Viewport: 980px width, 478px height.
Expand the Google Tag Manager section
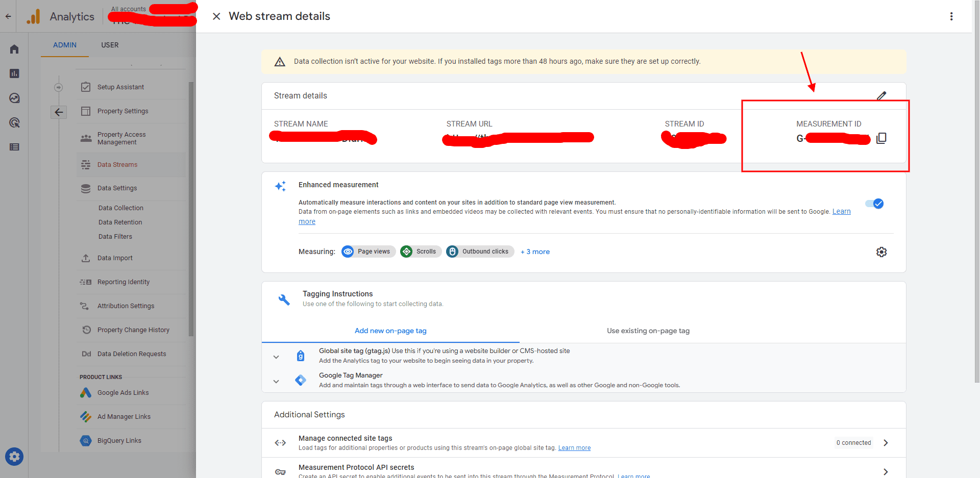click(276, 382)
